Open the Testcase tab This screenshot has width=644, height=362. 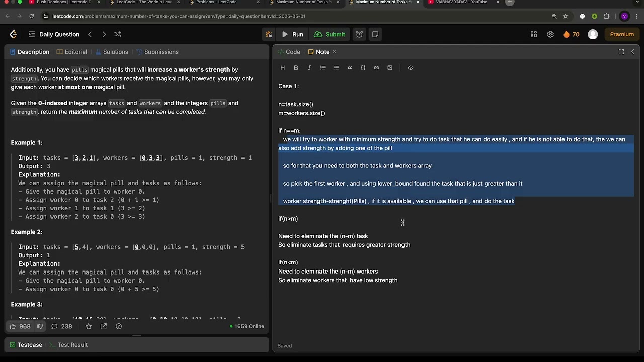pos(26,345)
